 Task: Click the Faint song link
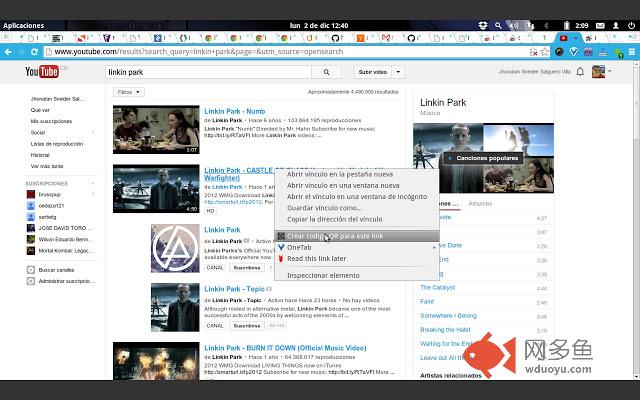pos(427,302)
